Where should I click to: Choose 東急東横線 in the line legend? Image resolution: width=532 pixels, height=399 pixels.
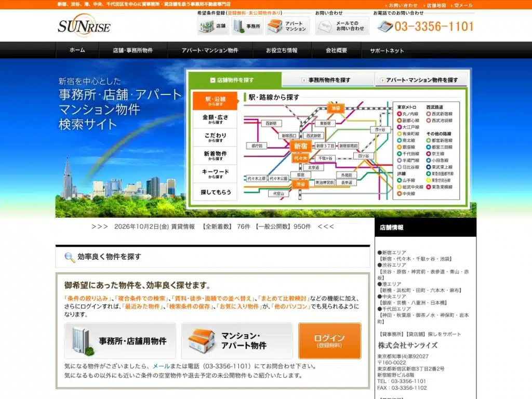[440, 187]
